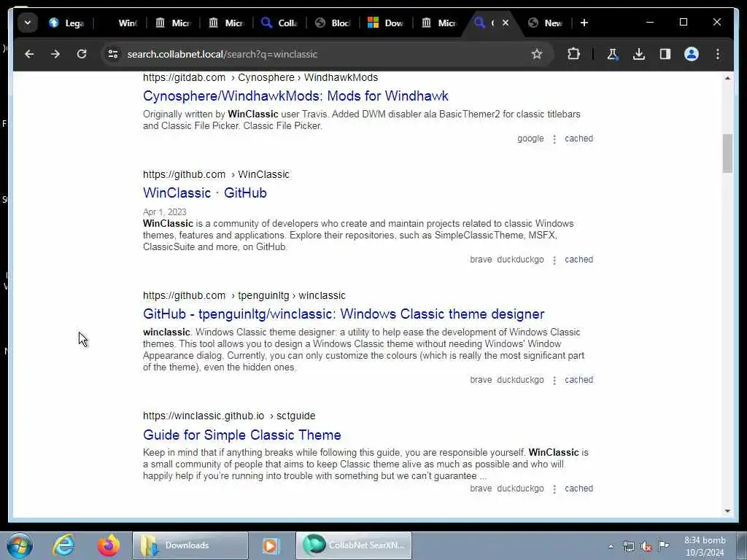This screenshot has width=747, height=560.
Task: Switch to the 'Lega' tab
Action: tap(67, 23)
